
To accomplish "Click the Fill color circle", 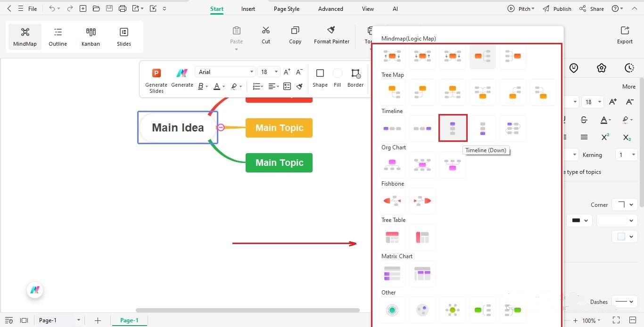I will click(338, 73).
